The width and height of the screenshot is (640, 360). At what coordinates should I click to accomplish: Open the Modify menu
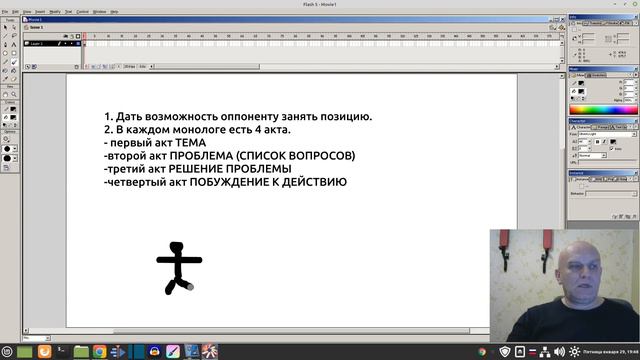click(x=55, y=12)
